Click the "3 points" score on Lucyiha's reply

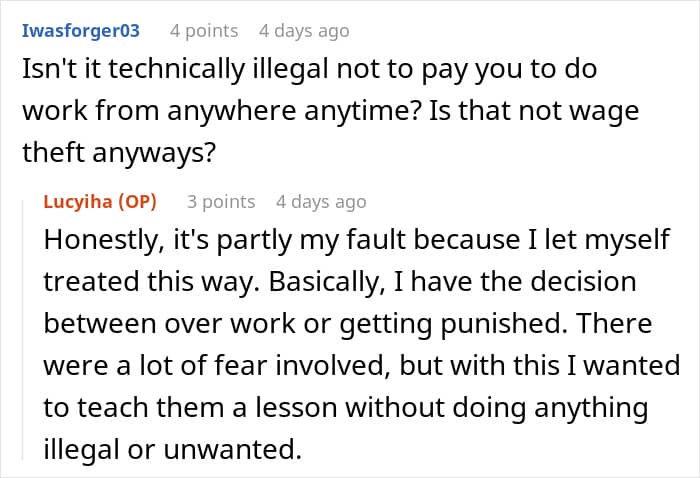coord(221,201)
